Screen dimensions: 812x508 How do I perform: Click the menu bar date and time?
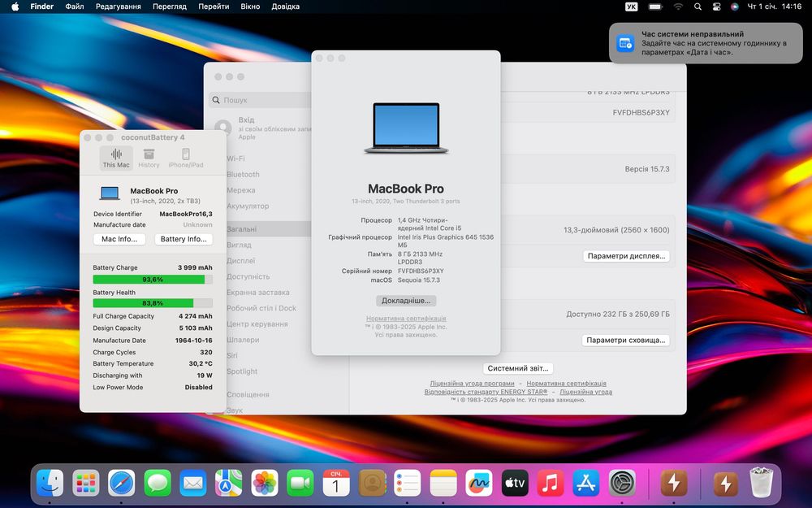(774, 7)
